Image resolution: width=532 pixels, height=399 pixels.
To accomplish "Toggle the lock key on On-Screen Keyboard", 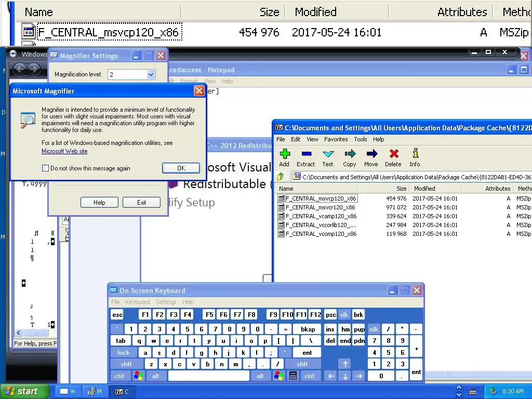I will [x=124, y=353].
